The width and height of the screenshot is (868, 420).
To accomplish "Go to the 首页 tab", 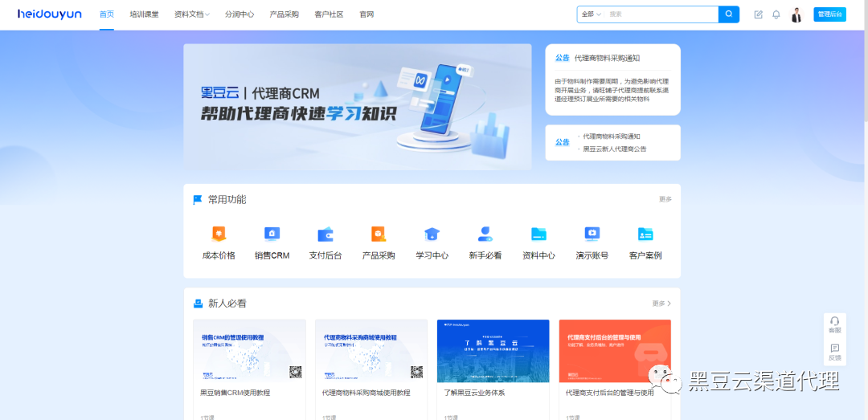I will (107, 14).
